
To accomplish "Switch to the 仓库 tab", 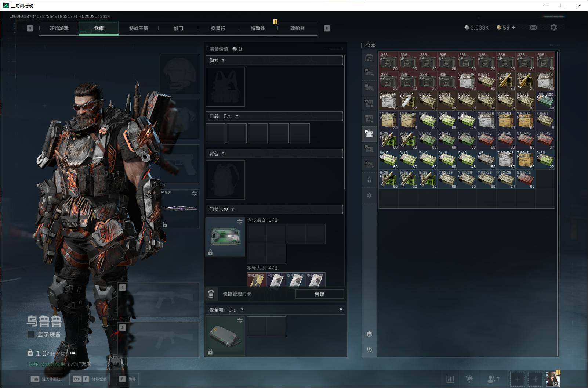I will [x=99, y=28].
